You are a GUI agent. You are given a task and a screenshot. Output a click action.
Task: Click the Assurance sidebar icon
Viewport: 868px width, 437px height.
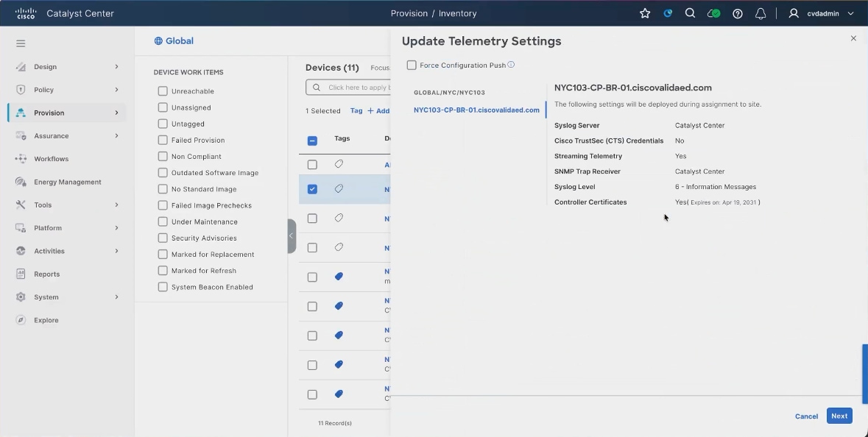click(21, 135)
